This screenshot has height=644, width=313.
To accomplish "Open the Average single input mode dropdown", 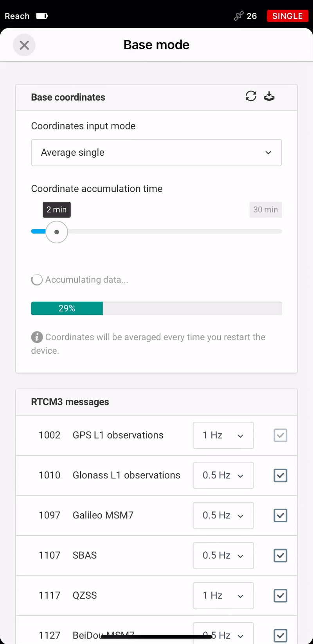I will coord(156,153).
